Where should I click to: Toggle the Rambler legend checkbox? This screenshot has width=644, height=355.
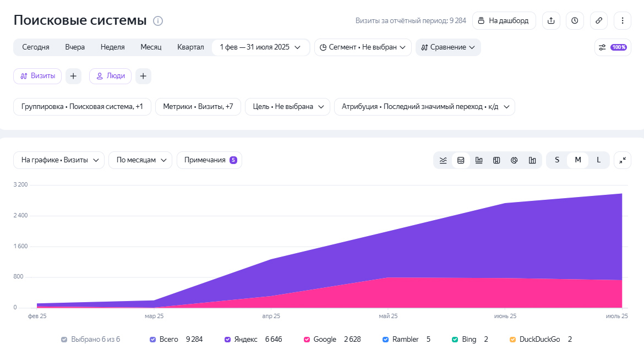point(386,340)
